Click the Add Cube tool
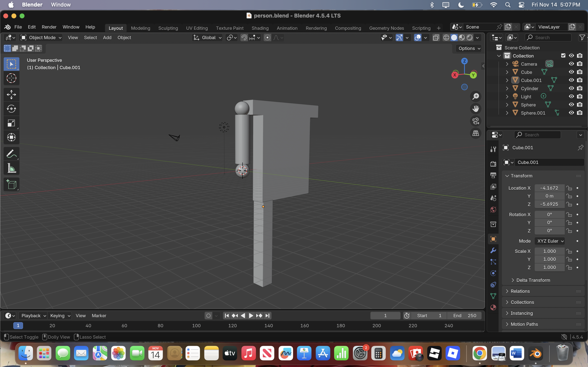The width and height of the screenshot is (588, 367). 11,185
